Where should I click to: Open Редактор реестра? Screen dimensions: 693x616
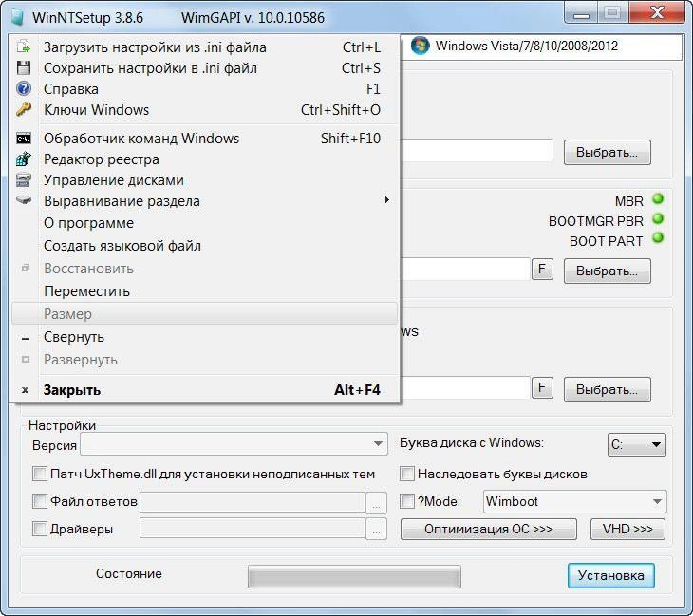[205, 159]
